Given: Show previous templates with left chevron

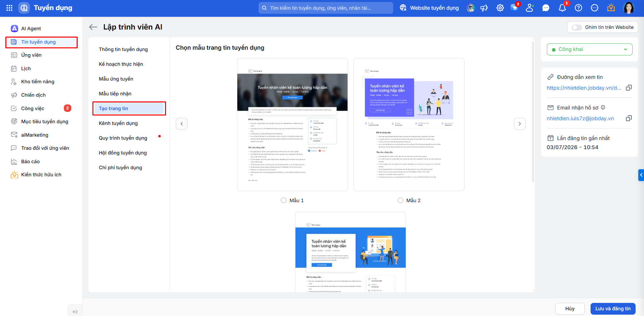Looking at the screenshot, I should [182, 124].
